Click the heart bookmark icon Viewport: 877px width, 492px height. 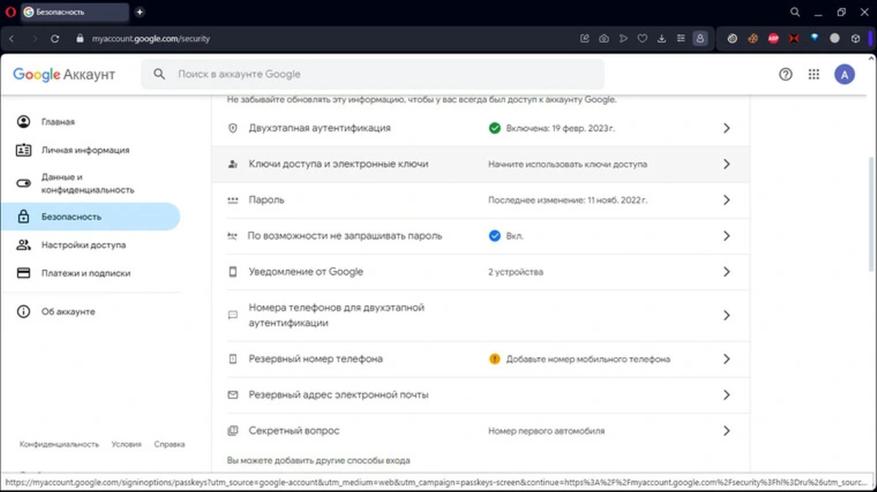642,39
